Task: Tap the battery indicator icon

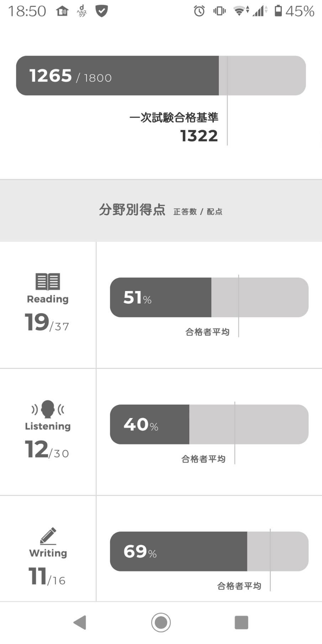Action: pos(278,11)
